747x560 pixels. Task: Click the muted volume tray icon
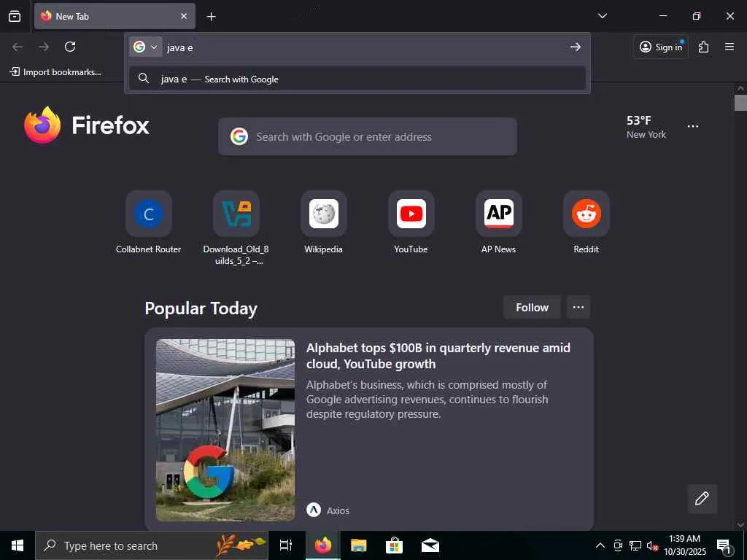(652, 545)
